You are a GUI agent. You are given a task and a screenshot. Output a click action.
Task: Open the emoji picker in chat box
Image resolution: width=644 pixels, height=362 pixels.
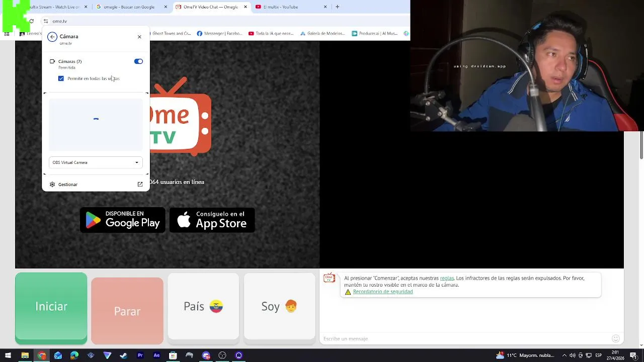tap(615, 339)
